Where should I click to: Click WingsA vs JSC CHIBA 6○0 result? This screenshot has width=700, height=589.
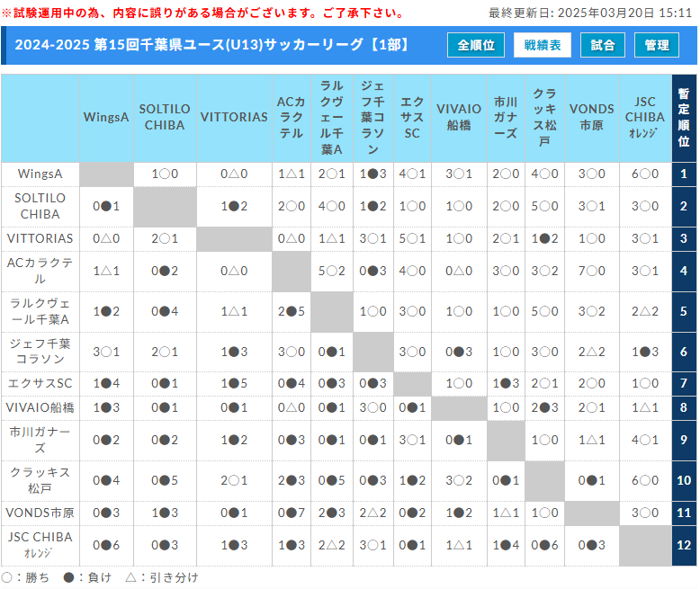[645, 174]
